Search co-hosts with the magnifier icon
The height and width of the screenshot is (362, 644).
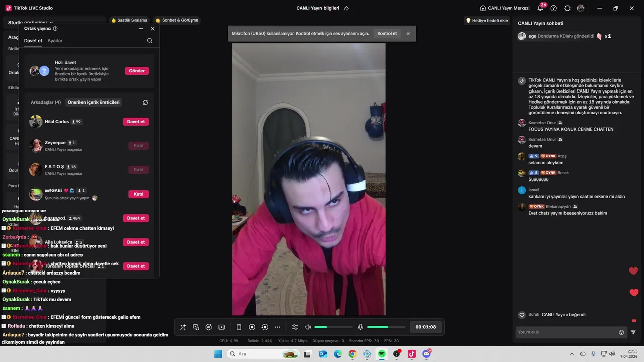click(150, 41)
